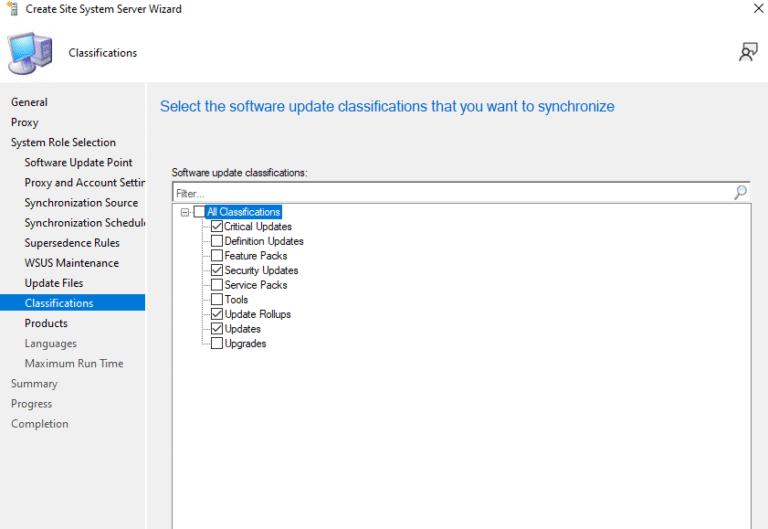Disable the Security Updates checkbox

pos(217,270)
